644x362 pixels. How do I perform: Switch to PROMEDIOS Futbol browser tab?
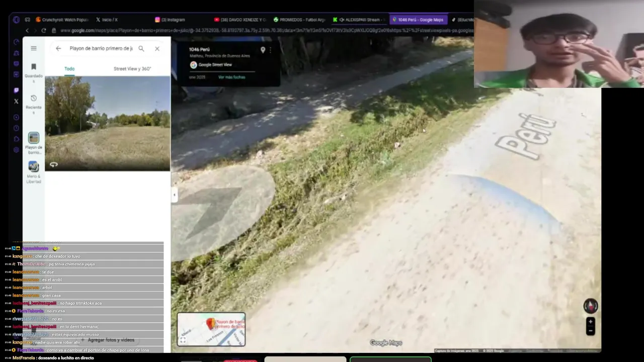(300, 20)
